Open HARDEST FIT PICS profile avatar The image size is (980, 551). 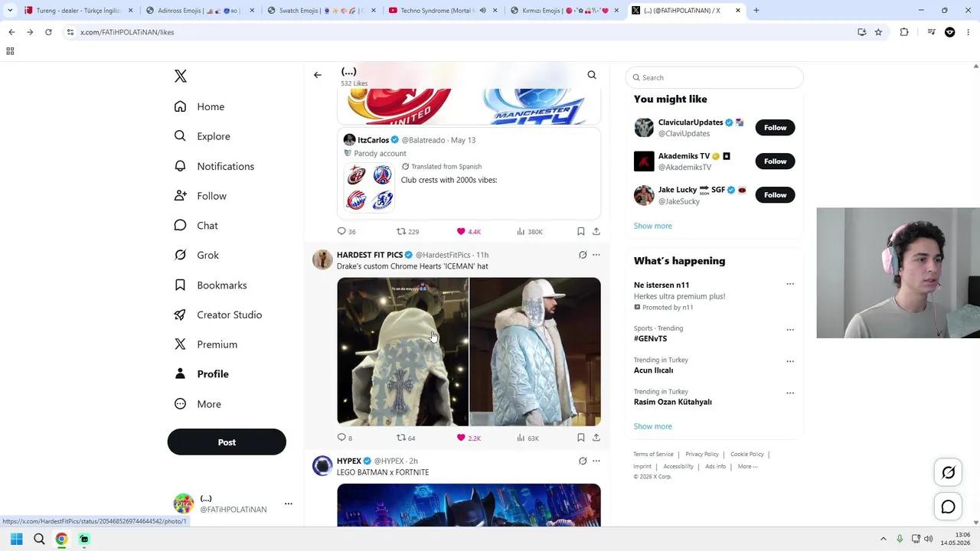pos(322,259)
